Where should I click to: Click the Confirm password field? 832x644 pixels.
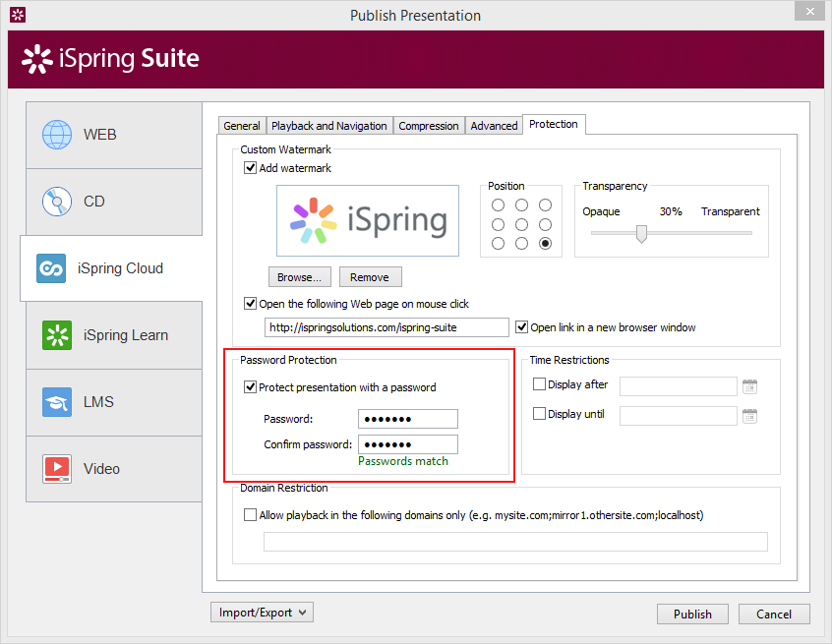pyautogui.click(x=408, y=444)
